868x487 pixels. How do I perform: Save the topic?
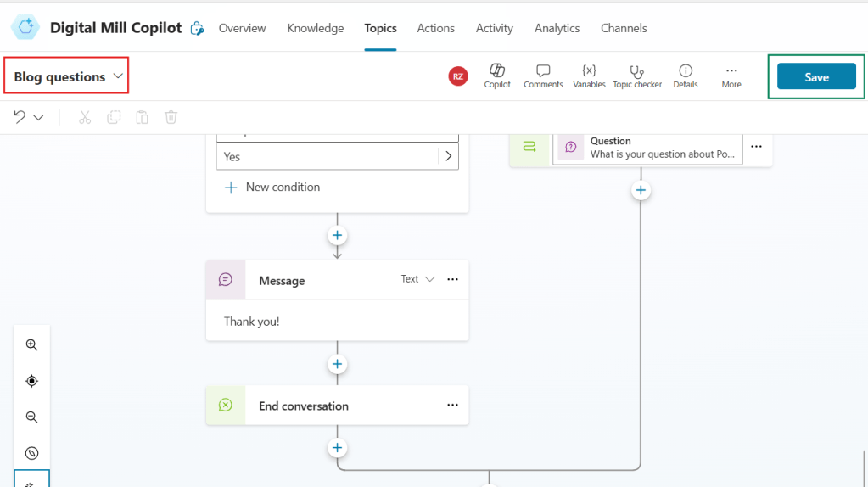pos(816,76)
